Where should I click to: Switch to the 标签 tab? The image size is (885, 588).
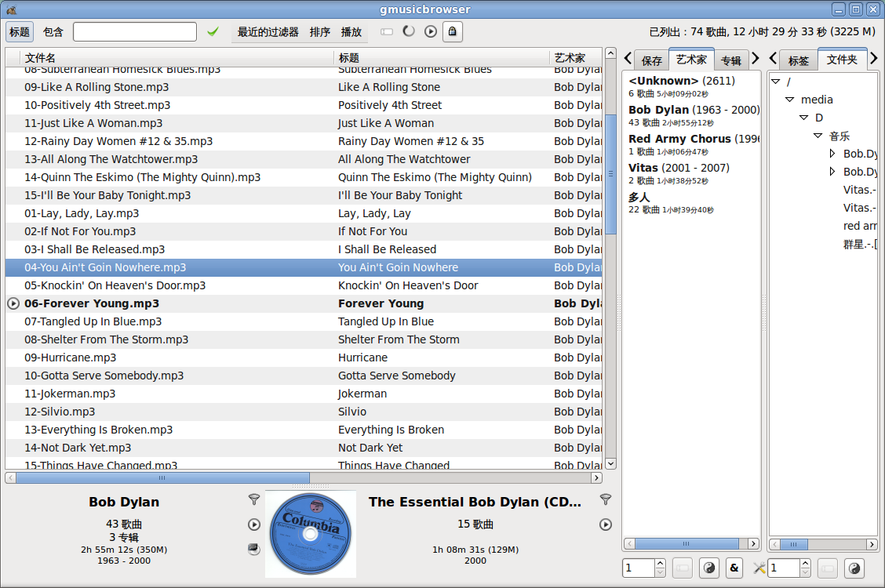click(x=798, y=60)
